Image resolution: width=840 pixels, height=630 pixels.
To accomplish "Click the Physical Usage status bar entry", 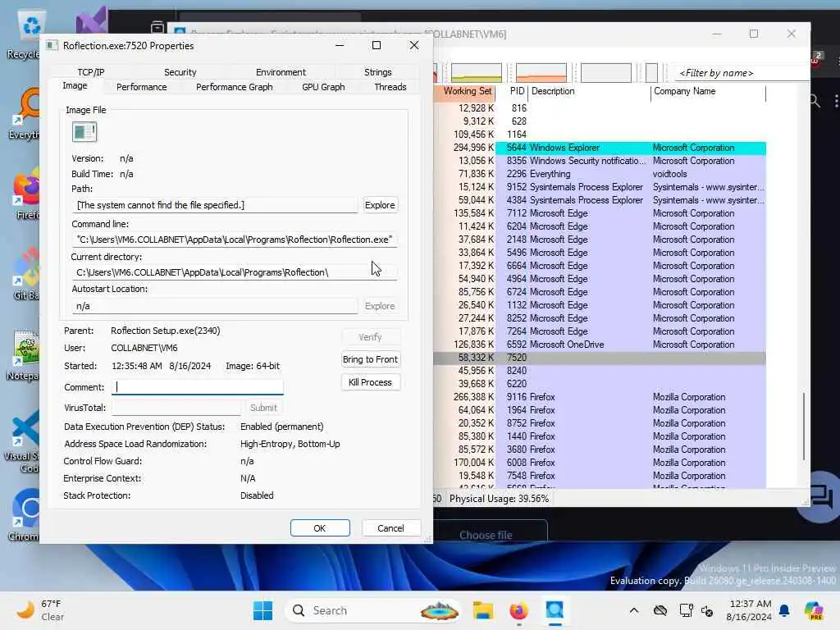I will pyautogui.click(x=499, y=499).
